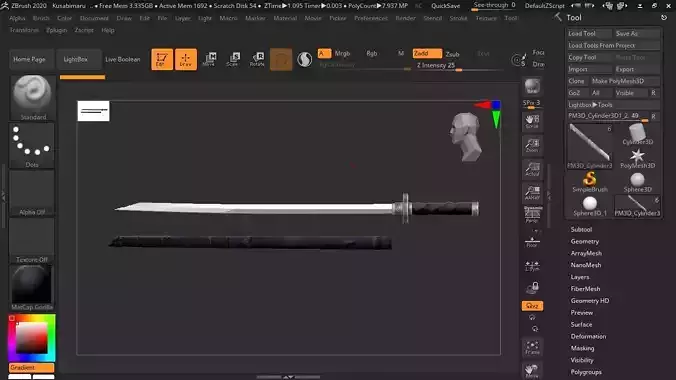Toggle the Rgb mode

372,53
